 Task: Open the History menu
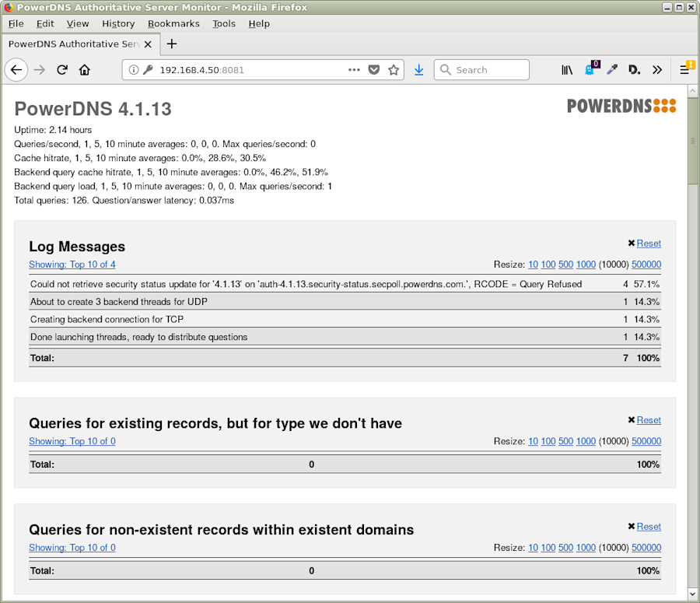coord(118,23)
